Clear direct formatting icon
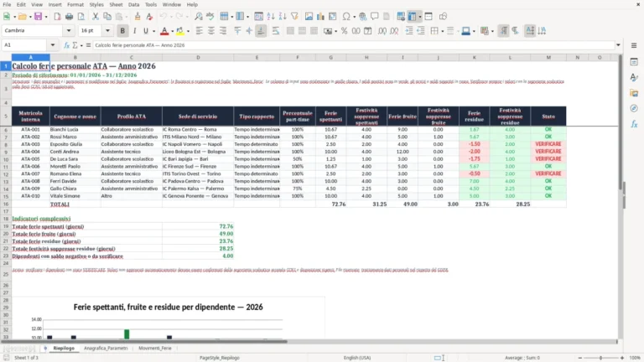Viewport: 644px width, 362px height. [149, 17]
